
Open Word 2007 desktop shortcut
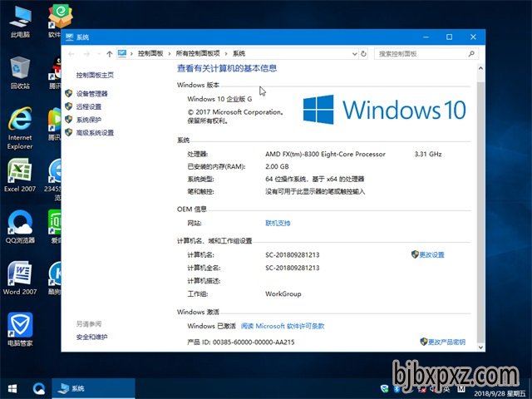tap(20, 278)
